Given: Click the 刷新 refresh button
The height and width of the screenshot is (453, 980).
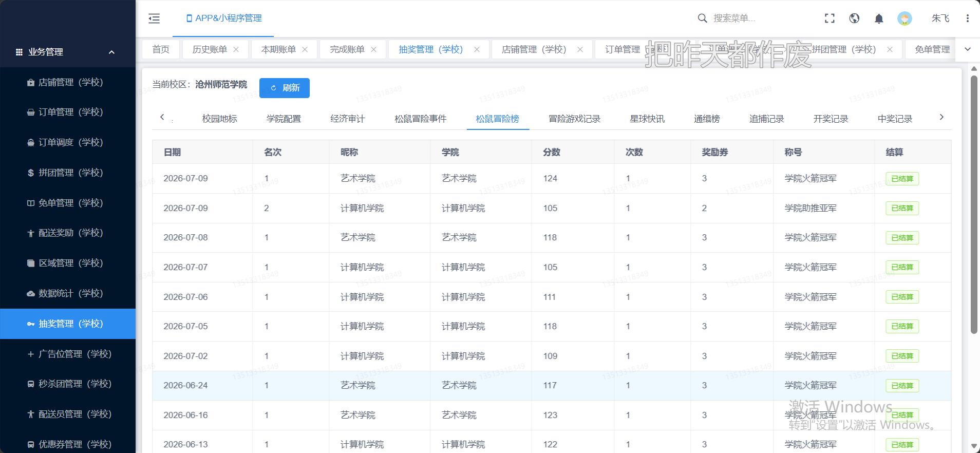Looking at the screenshot, I should [285, 88].
